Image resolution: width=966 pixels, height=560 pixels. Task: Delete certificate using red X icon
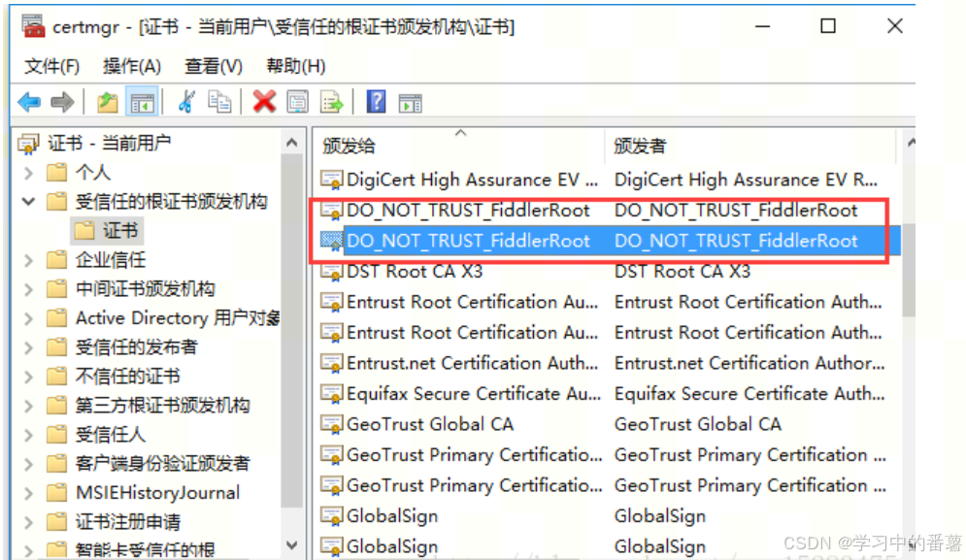point(263,101)
